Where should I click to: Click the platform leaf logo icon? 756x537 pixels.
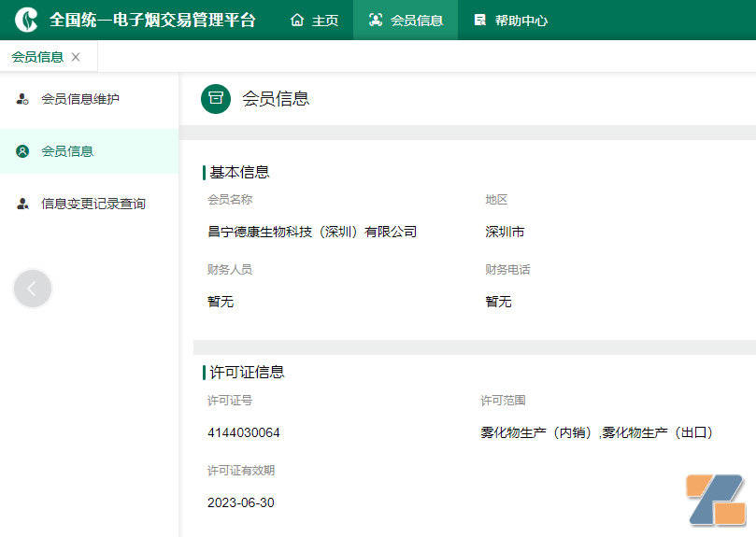click(26, 20)
